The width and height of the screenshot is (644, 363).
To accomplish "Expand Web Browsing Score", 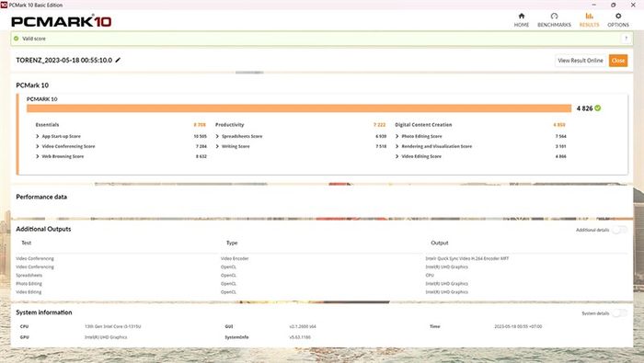I will (x=38, y=156).
